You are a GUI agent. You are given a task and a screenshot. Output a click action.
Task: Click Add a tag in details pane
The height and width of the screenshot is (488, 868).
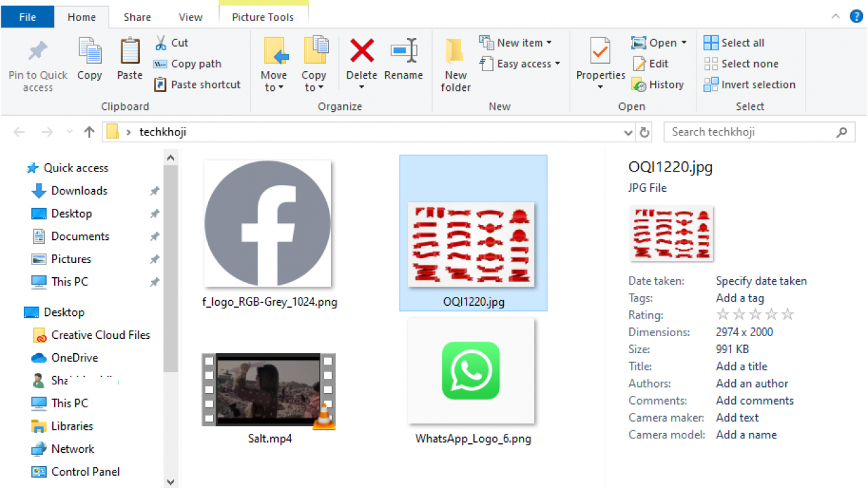[740, 298]
